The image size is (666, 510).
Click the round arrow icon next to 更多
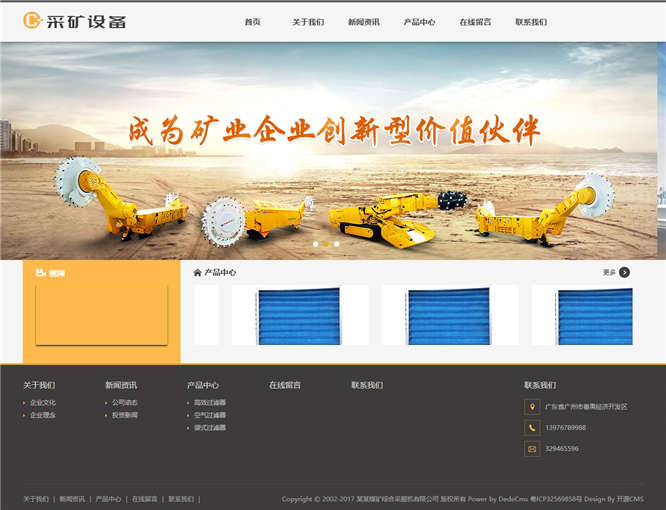pos(625,272)
